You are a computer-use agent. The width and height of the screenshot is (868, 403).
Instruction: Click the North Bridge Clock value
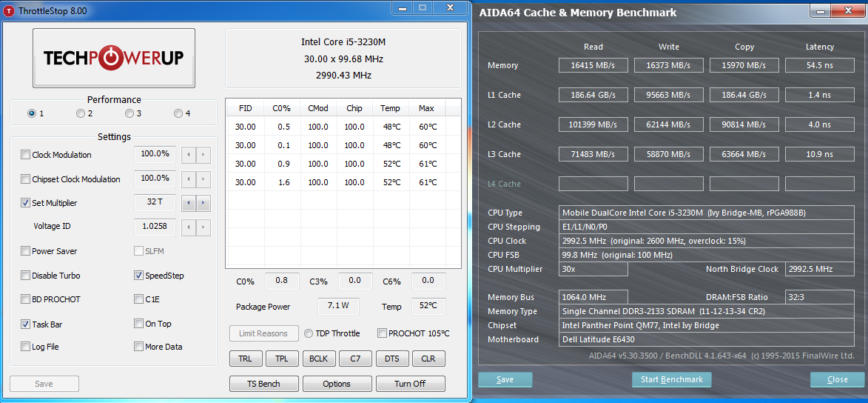coord(820,269)
